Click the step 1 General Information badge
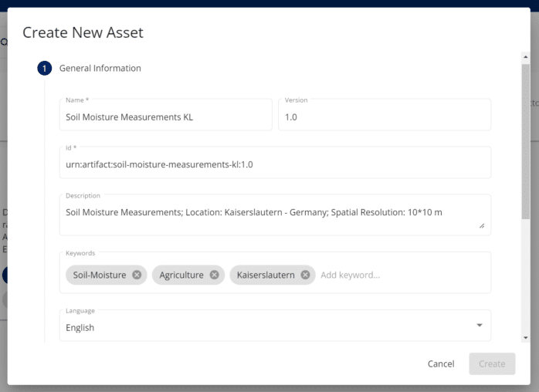Screen dimensions: 539x392 pos(44,69)
